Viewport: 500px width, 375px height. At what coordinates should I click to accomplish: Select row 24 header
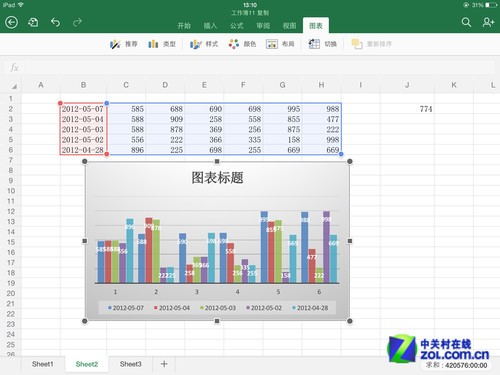[x=11, y=334]
